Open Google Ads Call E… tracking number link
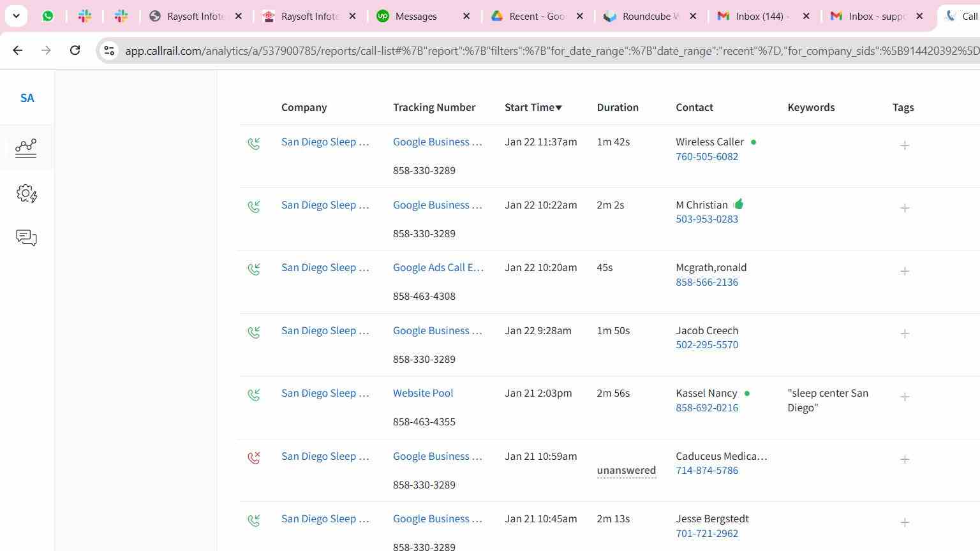Screen dimensions: 980x551 tap(438, 267)
